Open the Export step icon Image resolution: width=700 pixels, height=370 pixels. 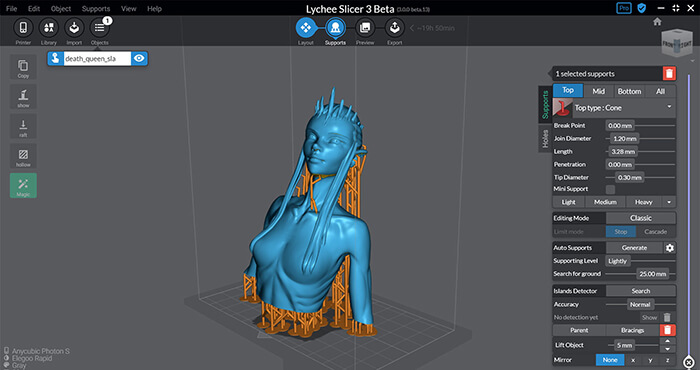point(395,28)
